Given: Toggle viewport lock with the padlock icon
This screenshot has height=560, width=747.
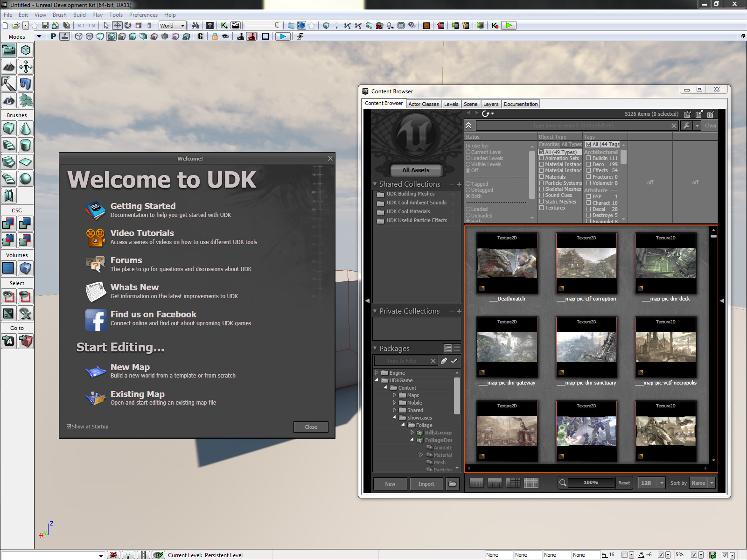Looking at the screenshot, I should [x=215, y=36].
